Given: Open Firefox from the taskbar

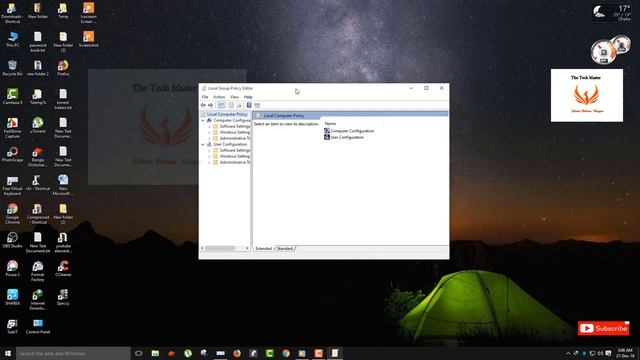Looking at the screenshot, I should 237,353.
